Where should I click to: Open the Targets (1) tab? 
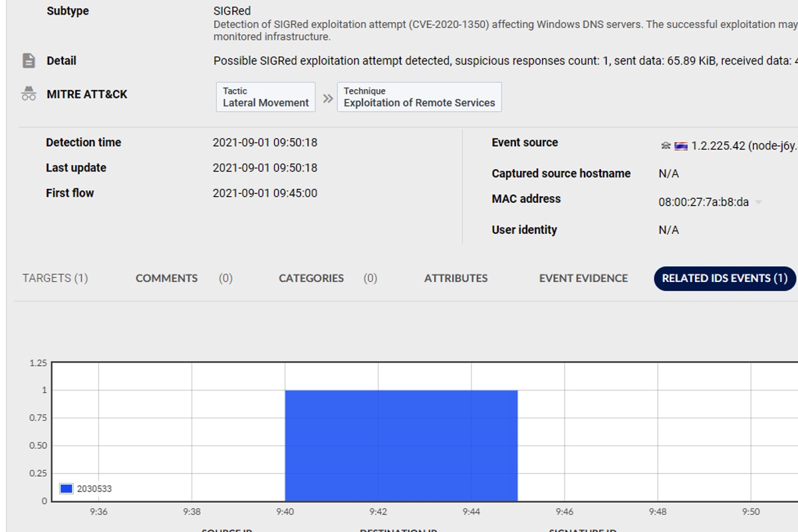(55, 278)
